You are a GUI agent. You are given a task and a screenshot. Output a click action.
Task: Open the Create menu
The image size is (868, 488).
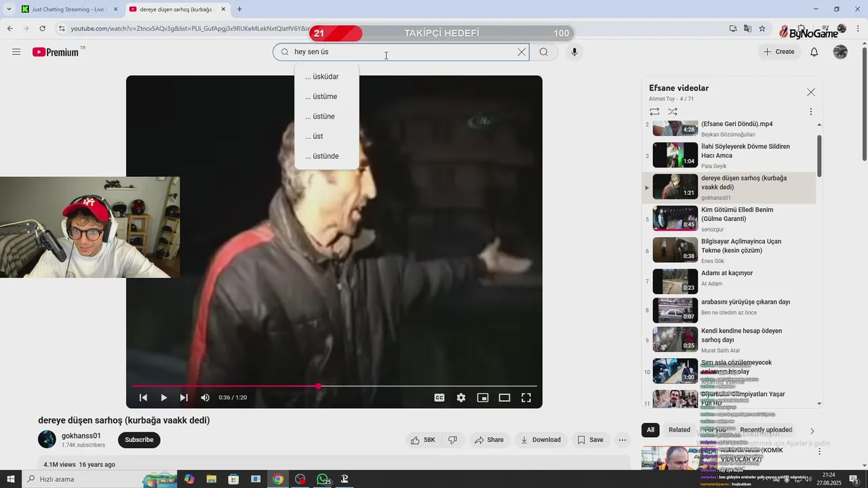[x=778, y=52]
